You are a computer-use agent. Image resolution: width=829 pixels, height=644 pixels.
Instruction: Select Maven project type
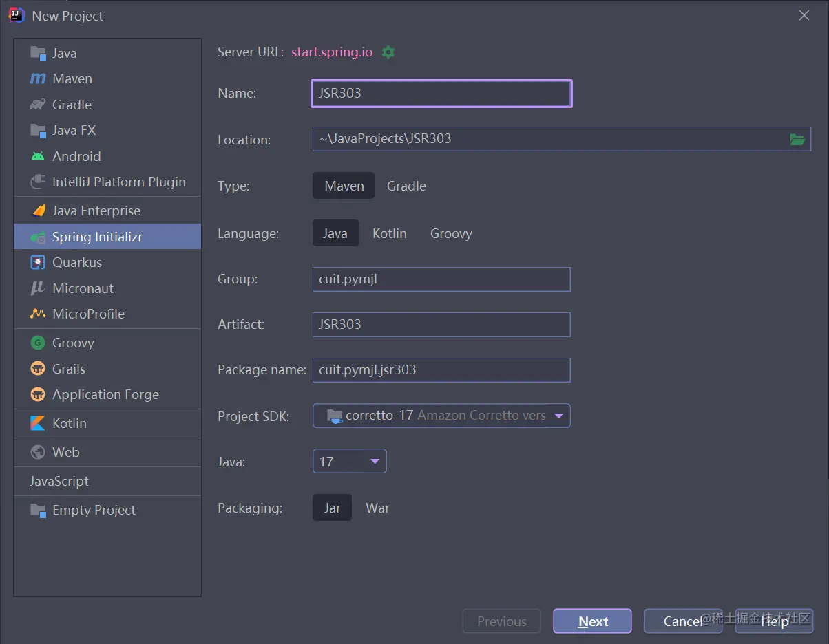pyautogui.click(x=344, y=186)
